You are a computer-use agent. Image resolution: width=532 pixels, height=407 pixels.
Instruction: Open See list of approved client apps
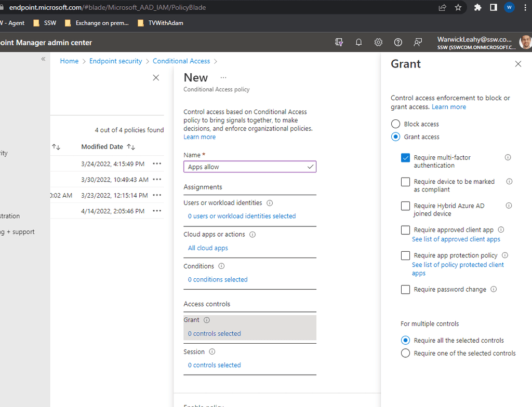[x=456, y=239]
